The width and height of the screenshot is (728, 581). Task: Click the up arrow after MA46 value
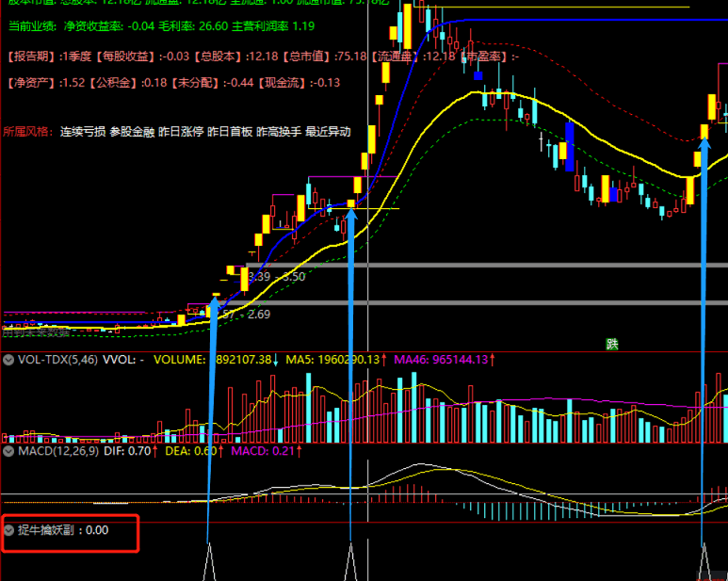click(493, 360)
